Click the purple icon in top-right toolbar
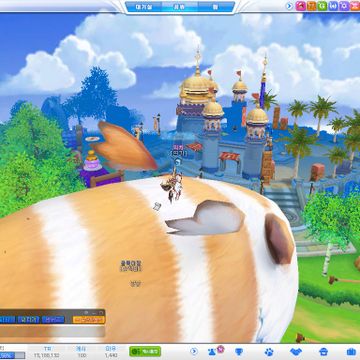The image size is (360, 360). [x=344, y=6]
